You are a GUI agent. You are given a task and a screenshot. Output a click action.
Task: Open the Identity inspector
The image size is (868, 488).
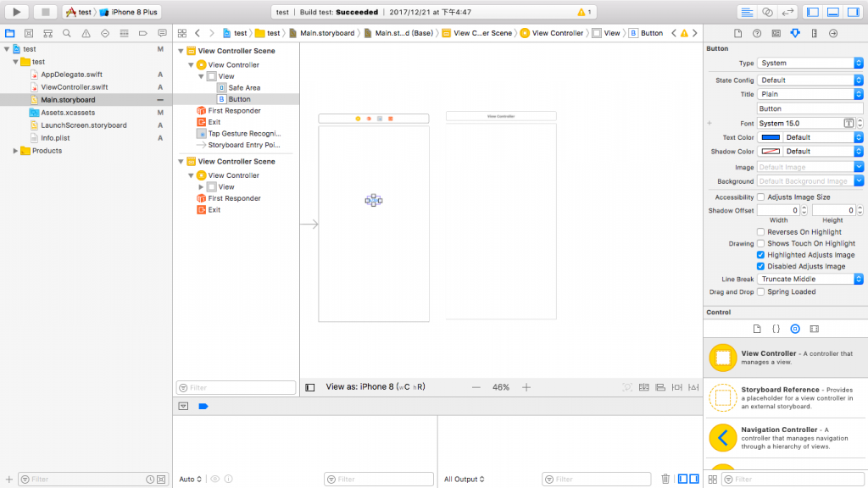(776, 33)
